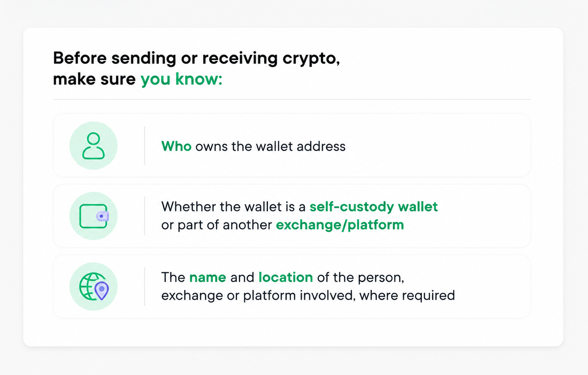Click the "Before sending or receiving crypto," heading
The image size is (588, 375).
197,58
